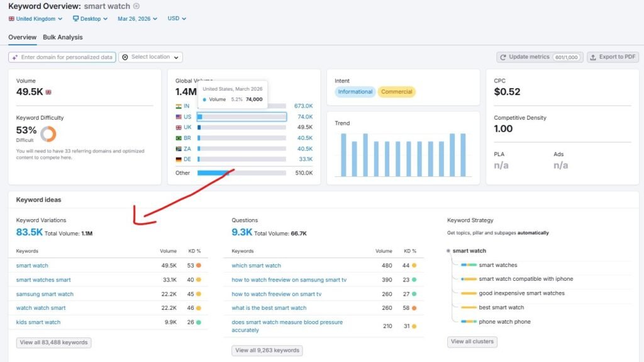The image size is (644, 362).
Task: Open the Select location dropdown
Action: click(151, 57)
